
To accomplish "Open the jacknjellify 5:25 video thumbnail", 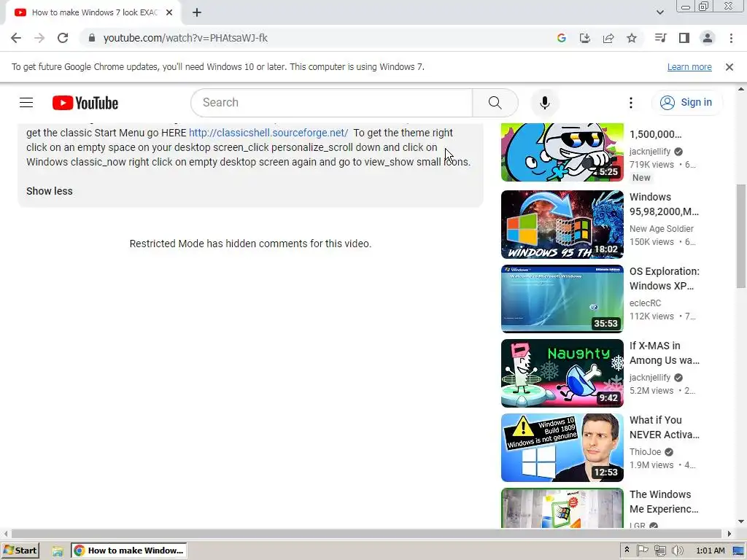I will coord(562,152).
